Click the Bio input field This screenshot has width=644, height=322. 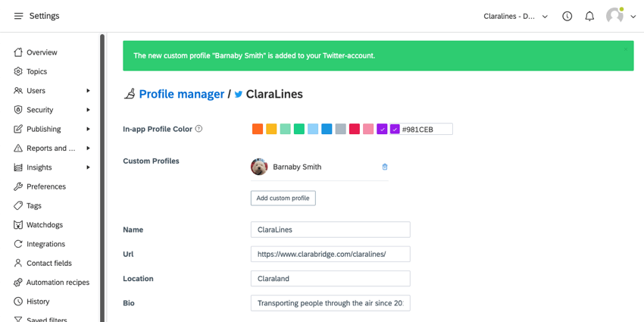330,303
